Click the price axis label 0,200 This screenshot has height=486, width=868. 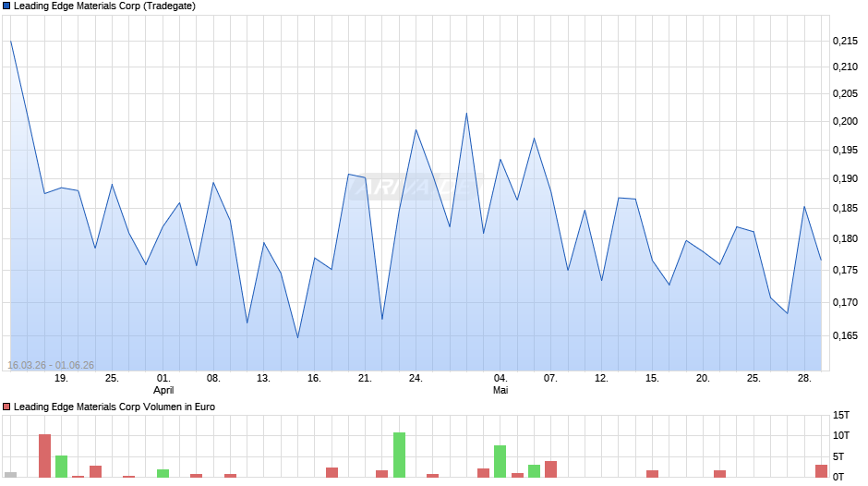(x=845, y=121)
